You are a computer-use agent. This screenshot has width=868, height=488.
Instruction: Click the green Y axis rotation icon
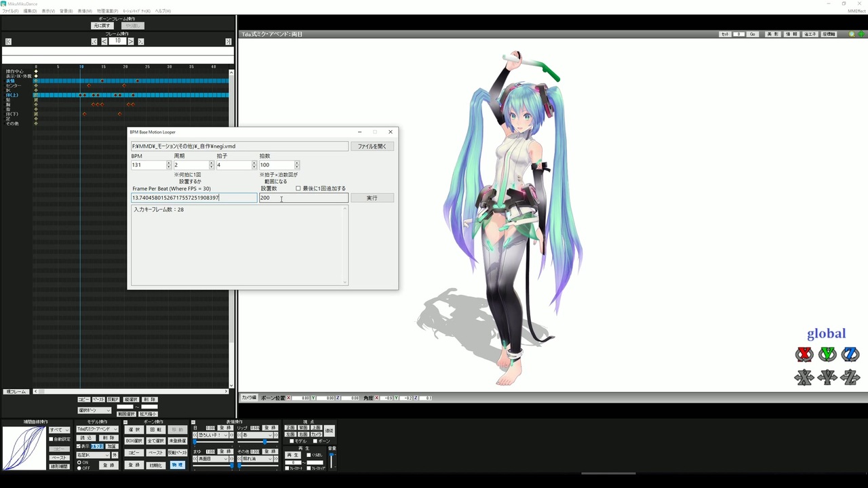(x=827, y=354)
